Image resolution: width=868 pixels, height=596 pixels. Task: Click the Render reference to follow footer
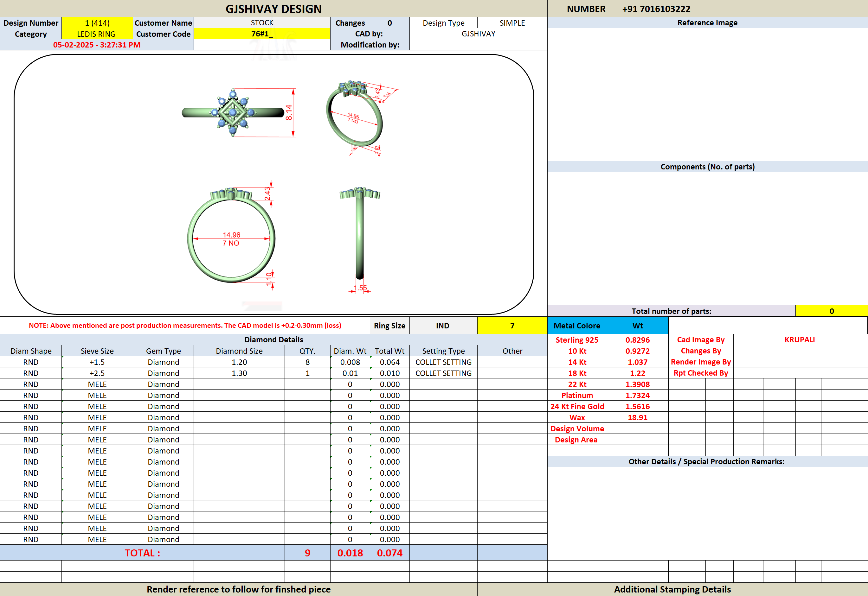238,589
